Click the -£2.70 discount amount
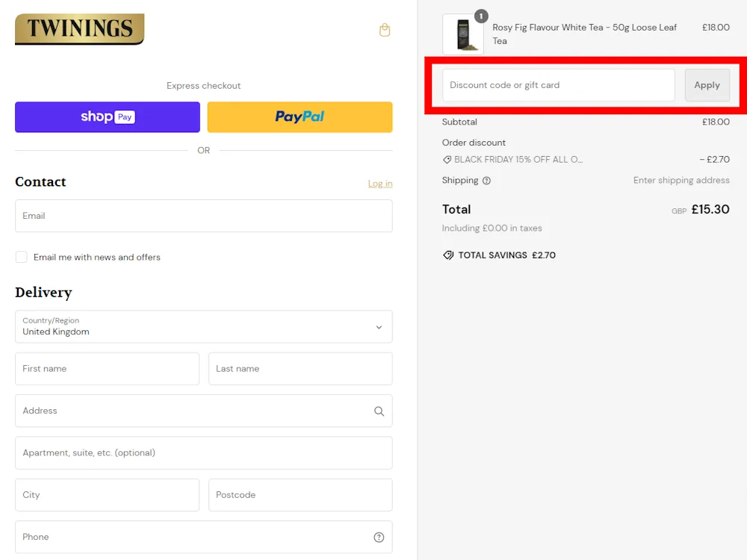Image resolution: width=747 pixels, height=560 pixels. click(x=715, y=160)
